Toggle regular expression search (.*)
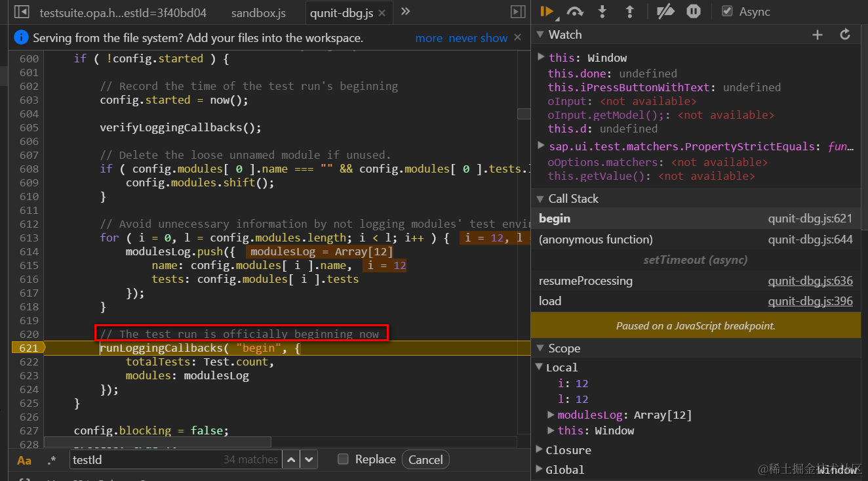This screenshot has height=481, width=868. coord(52,460)
